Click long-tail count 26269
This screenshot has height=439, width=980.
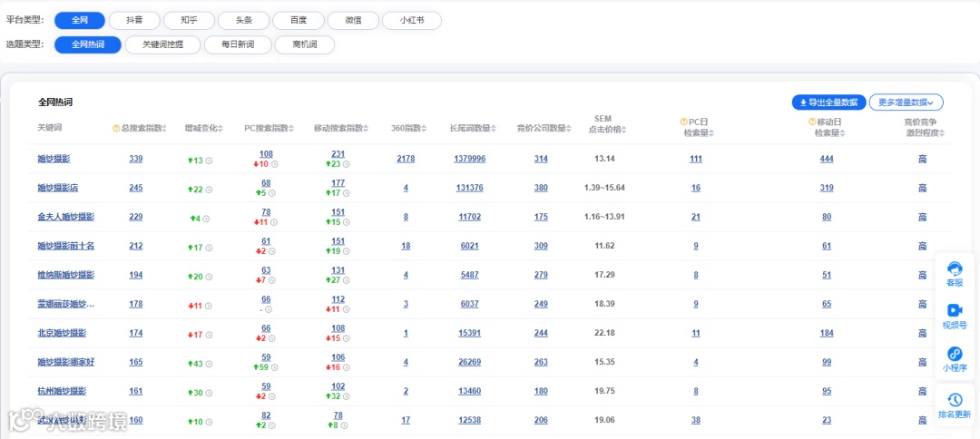(469, 362)
